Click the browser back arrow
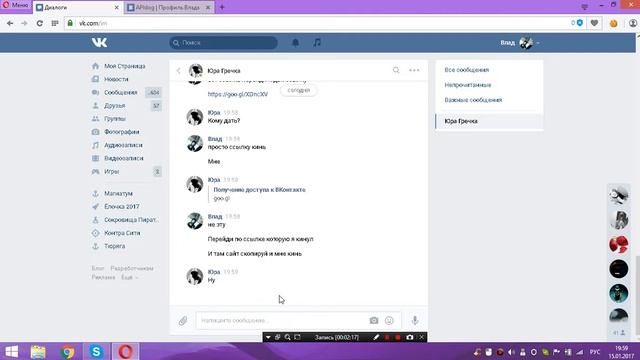The height and width of the screenshot is (360, 640). click(10, 23)
